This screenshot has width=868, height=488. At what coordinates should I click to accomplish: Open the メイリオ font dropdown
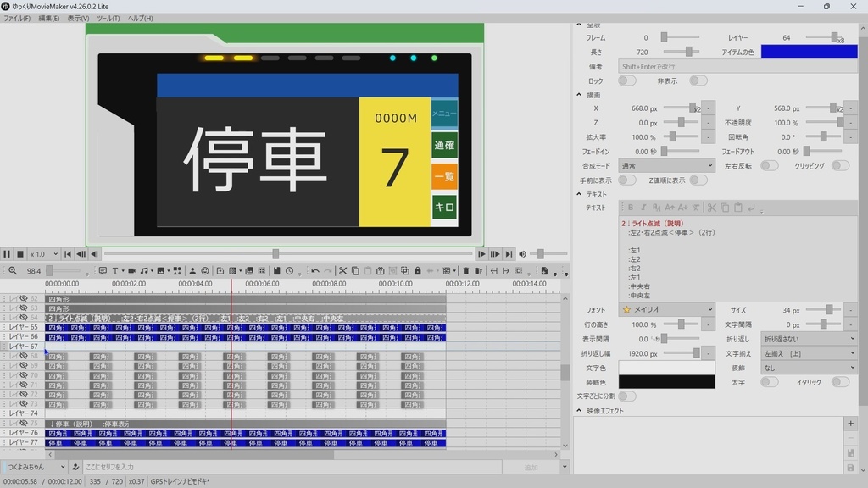666,310
